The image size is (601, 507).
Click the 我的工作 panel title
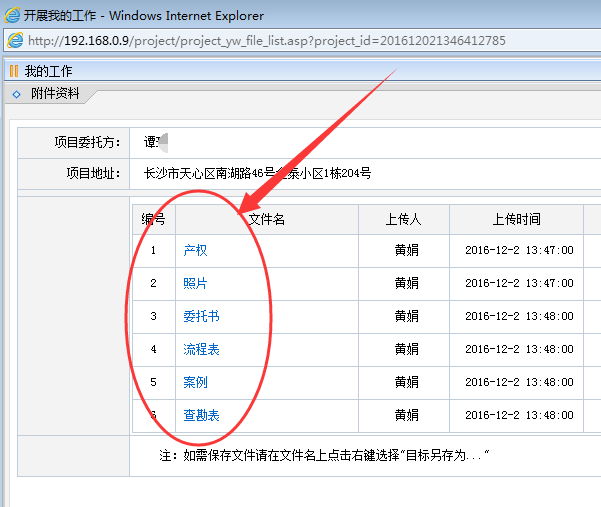tap(48, 71)
